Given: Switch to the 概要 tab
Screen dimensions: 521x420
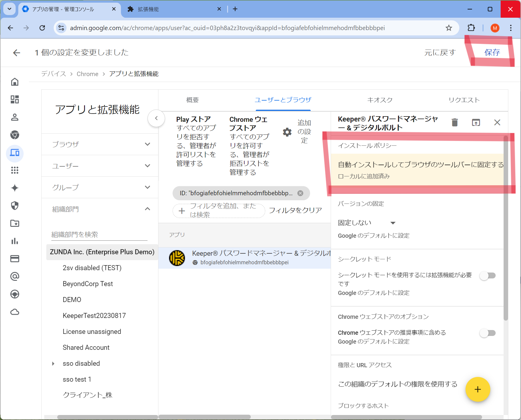Looking at the screenshot, I should click(193, 100).
